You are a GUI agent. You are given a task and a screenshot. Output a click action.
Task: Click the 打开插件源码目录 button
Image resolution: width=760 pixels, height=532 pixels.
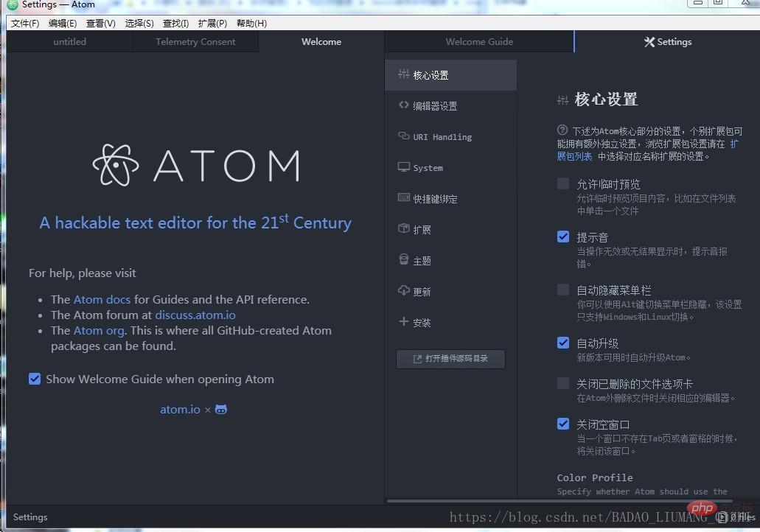pyautogui.click(x=450, y=359)
